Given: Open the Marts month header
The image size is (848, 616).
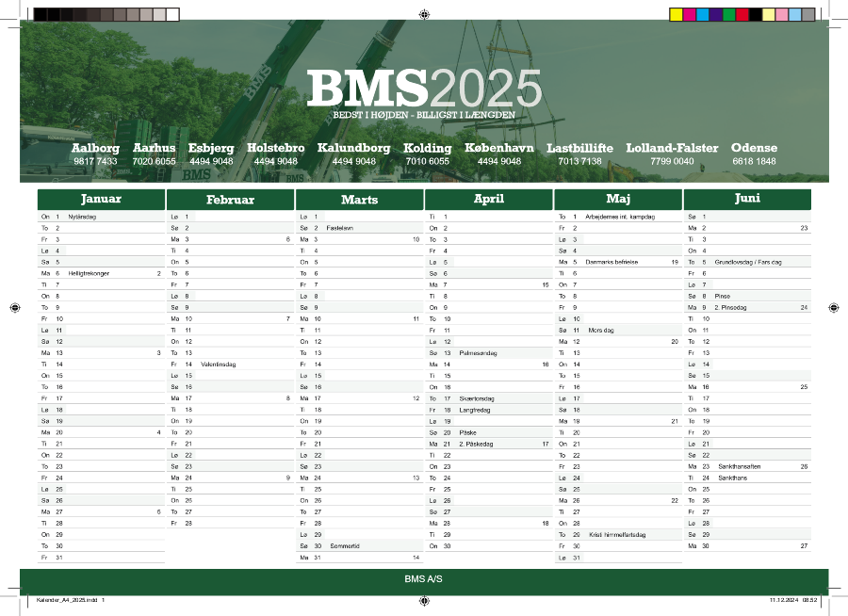Looking at the screenshot, I should [x=359, y=200].
